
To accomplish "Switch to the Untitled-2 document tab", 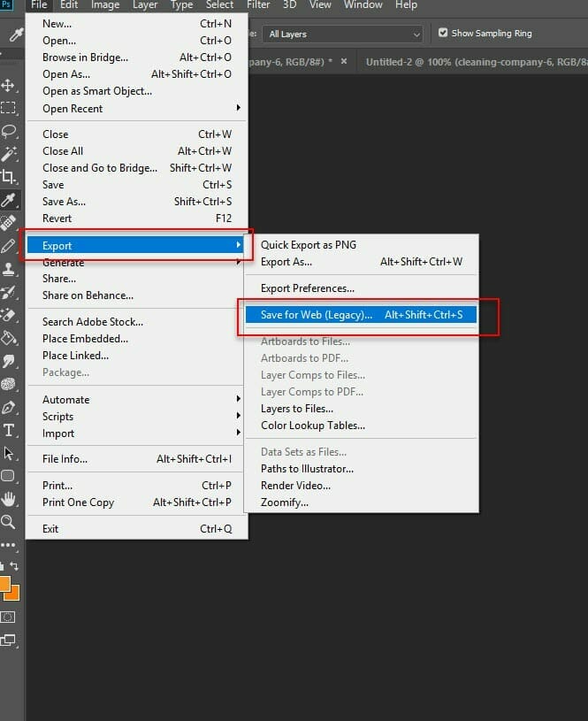I will (474, 62).
